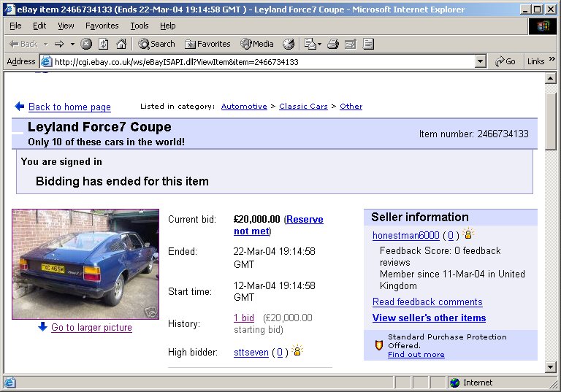
Task: Click Read feedback comments link
Action: pos(427,302)
